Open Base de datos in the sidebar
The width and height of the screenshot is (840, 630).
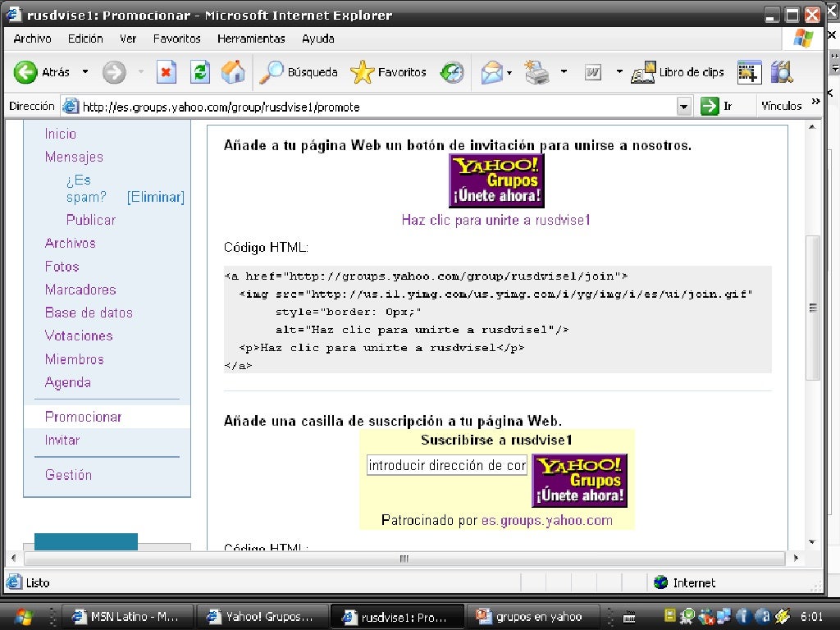pos(89,313)
